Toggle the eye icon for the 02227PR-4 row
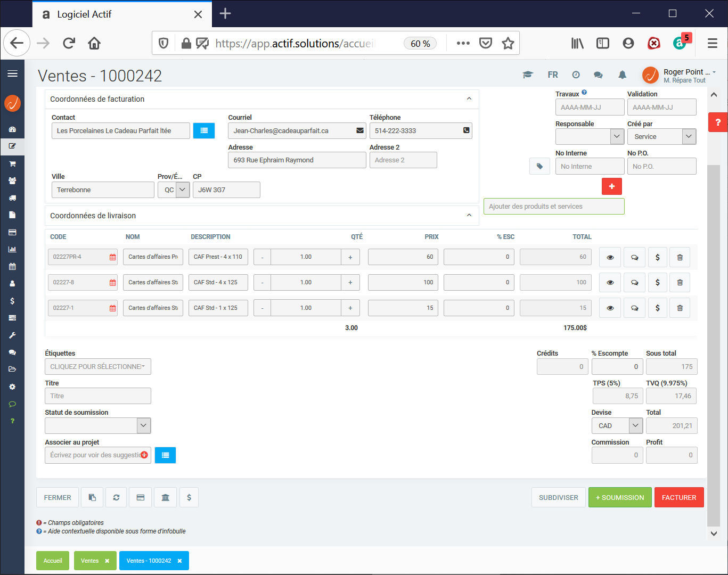The image size is (728, 575). pos(610,257)
